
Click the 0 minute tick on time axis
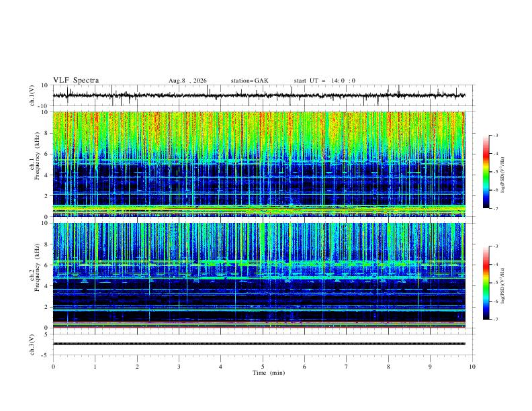[53, 367]
